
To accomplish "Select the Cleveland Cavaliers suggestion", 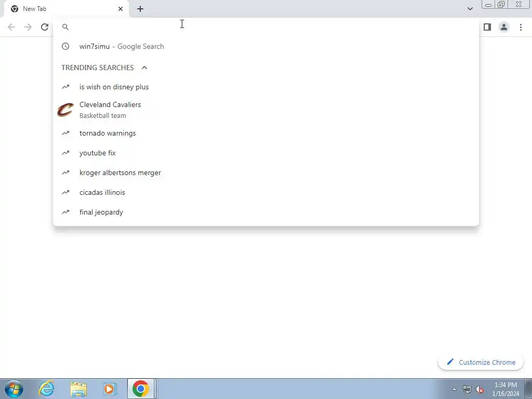I will coord(266,110).
